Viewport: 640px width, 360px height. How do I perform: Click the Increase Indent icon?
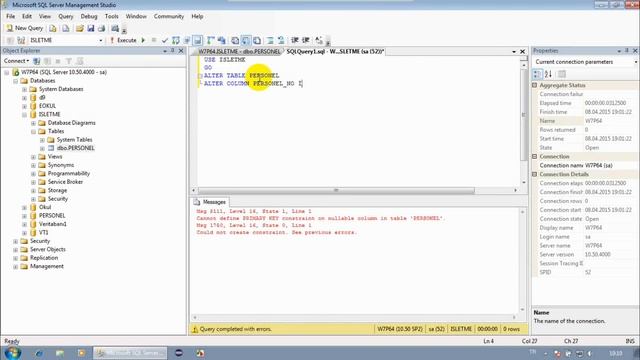[x=305, y=40]
